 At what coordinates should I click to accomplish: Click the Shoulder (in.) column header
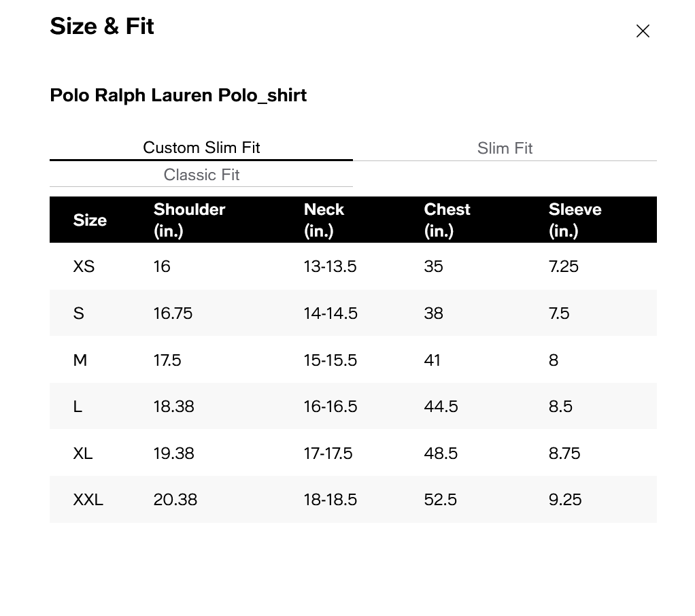coord(189,220)
